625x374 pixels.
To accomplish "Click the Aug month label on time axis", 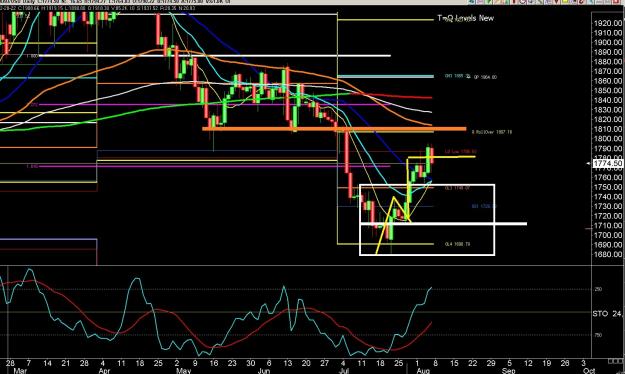I will (423, 370).
